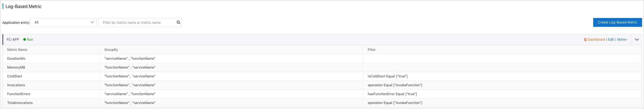Open the Dashboard link
644x109 pixels.
[597, 40]
